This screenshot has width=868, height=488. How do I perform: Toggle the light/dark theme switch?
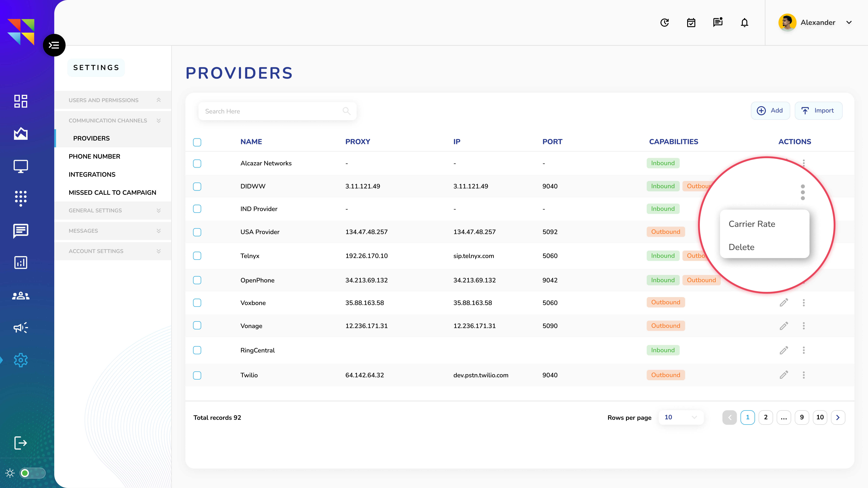coord(32,473)
